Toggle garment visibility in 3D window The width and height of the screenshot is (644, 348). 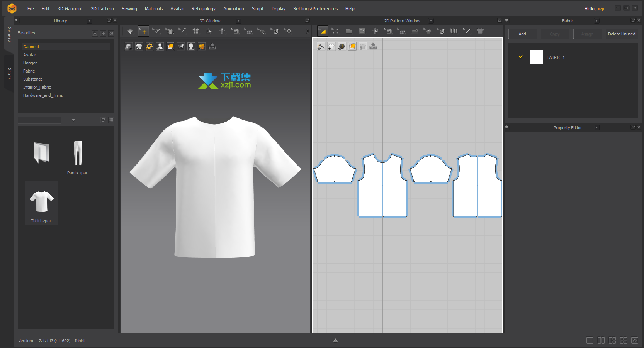[139, 47]
